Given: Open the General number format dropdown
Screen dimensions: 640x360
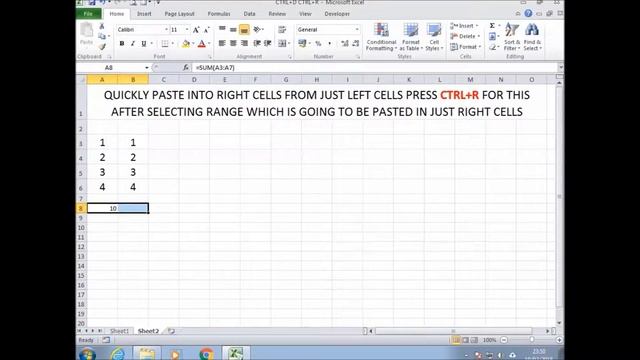Looking at the screenshot, I should click(357, 30).
